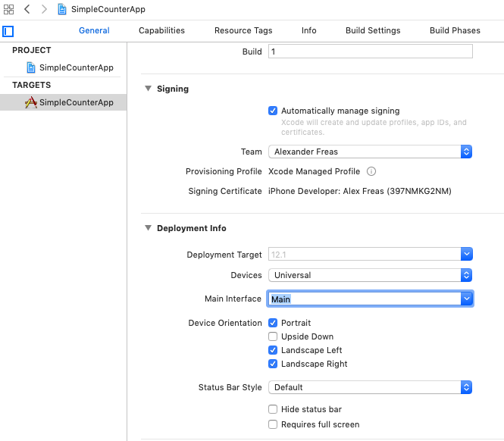Click the SimpleCounterApp file icon in the breadcrumb
Image resolution: width=504 pixels, height=441 pixels.
62,9
